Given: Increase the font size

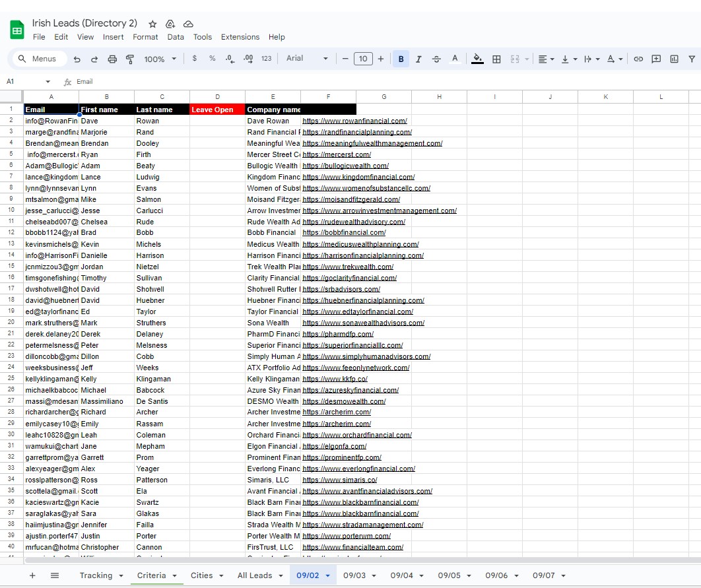Looking at the screenshot, I should pos(380,59).
